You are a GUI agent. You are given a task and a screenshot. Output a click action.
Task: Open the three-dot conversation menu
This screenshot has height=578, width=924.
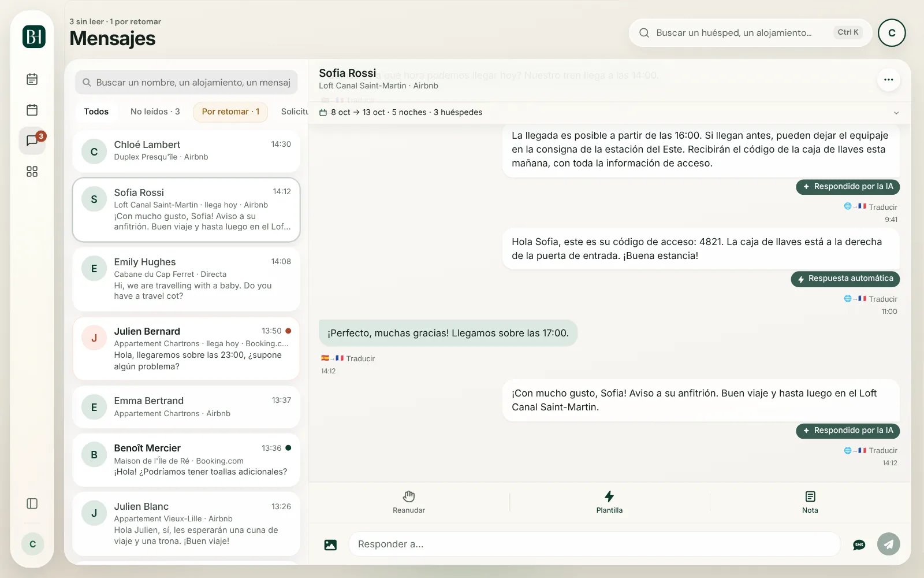(889, 80)
